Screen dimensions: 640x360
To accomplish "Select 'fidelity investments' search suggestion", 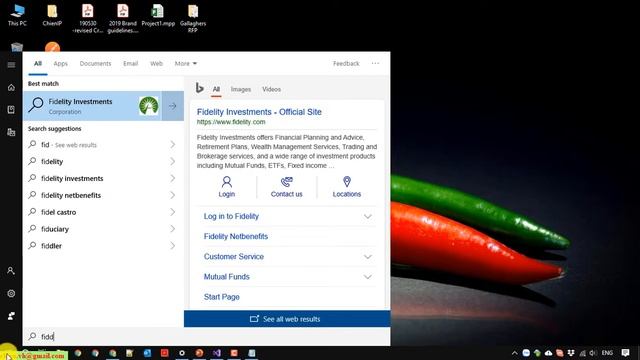I will [x=103, y=178].
